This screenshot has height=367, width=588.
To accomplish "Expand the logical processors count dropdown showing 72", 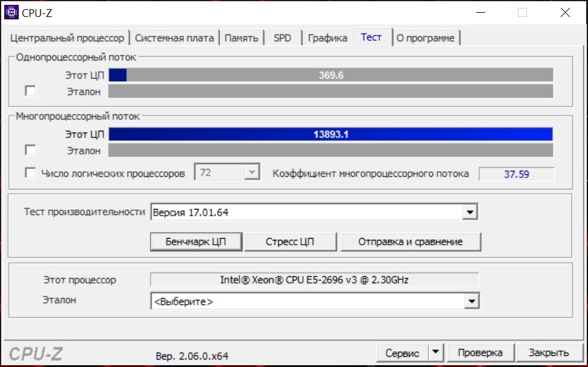I will coord(252,173).
